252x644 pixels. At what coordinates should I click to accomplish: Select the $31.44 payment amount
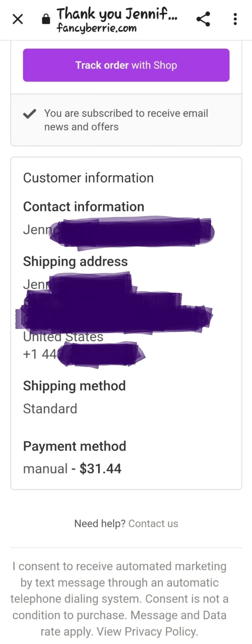[x=100, y=469]
